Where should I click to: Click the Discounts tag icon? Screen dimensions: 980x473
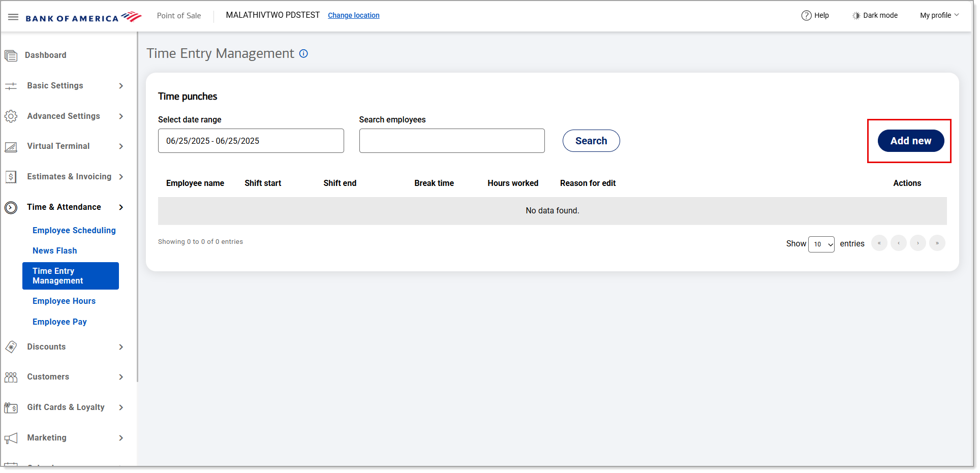pyautogui.click(x=11, y=347)
